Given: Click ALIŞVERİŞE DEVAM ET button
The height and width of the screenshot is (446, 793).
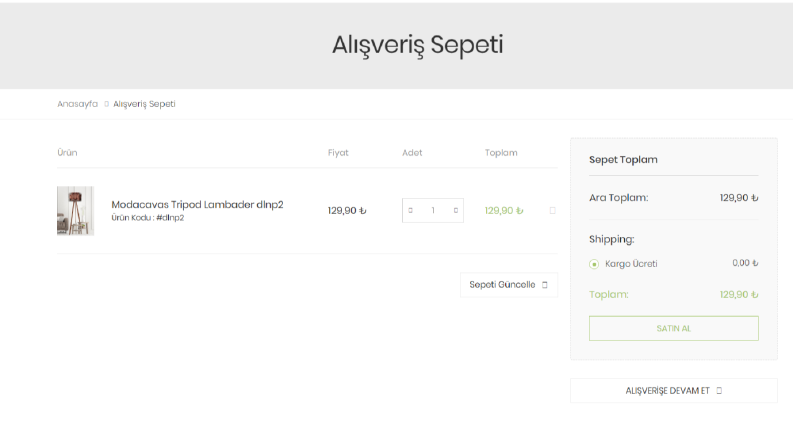Looking at the screenshot, I should tap(674, 390).
